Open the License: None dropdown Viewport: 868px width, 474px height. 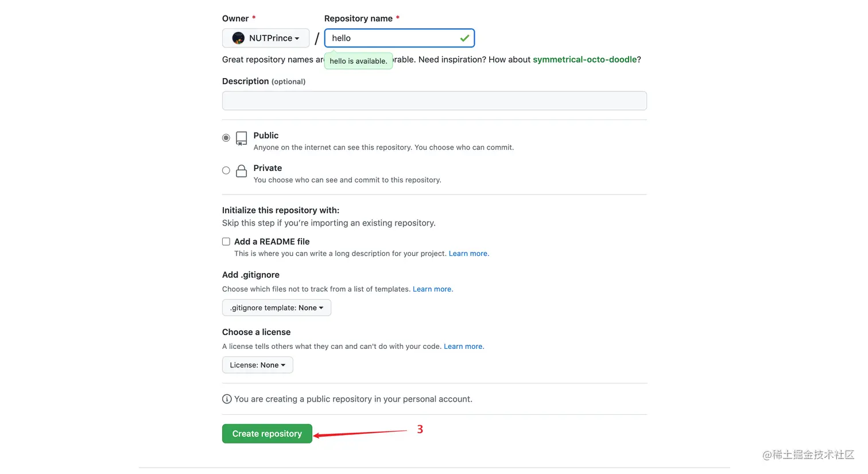(257, 366)
